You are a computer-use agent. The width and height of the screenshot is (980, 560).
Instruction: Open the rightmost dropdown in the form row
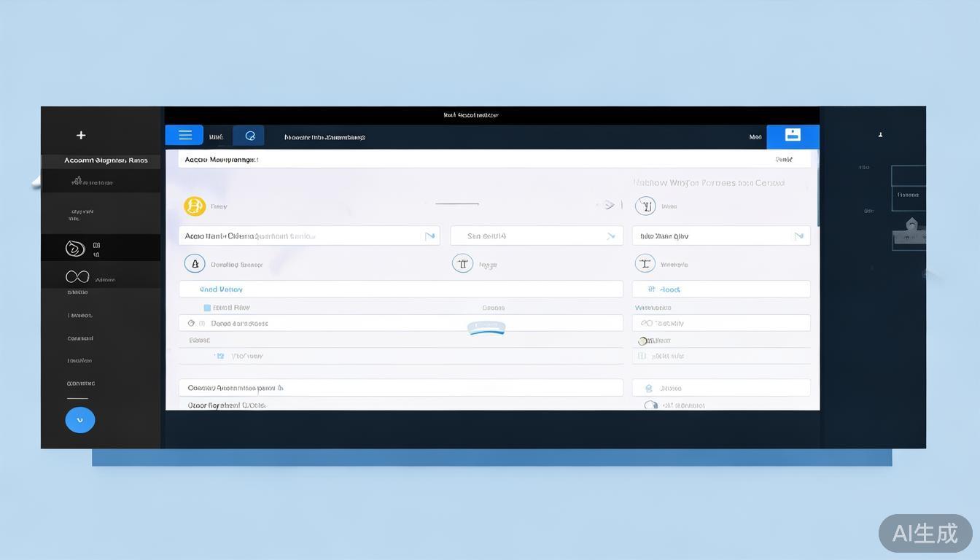[x=798, y=236]
